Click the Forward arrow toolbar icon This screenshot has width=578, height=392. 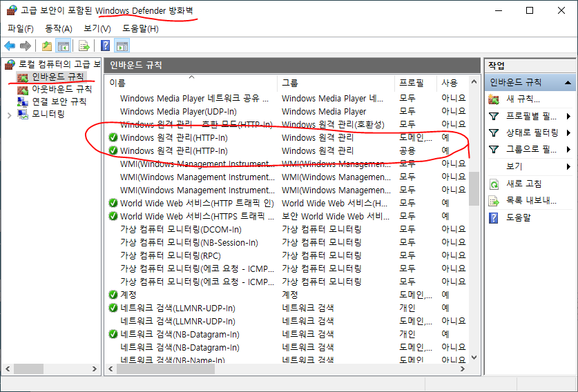point(25,46)
